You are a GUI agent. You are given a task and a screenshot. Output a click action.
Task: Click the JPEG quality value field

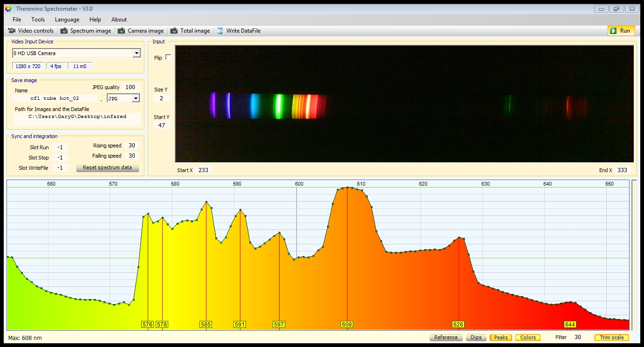tap(130, 87)
